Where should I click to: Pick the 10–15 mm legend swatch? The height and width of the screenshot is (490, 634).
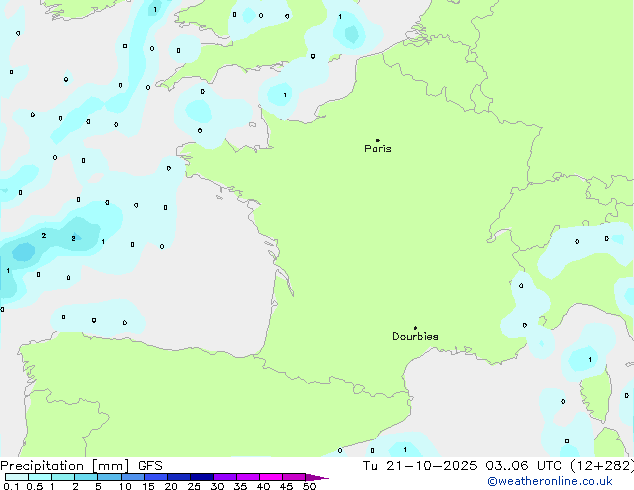[133, 477]
